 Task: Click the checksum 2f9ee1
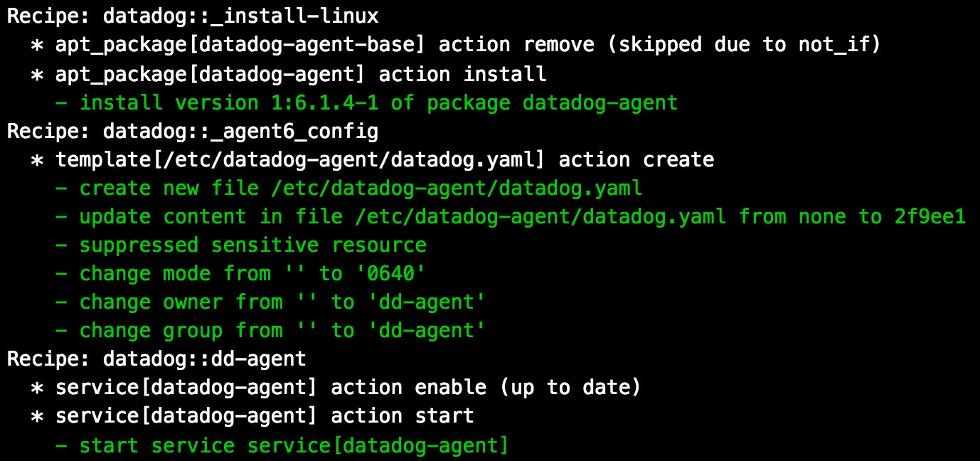point(930,217)
